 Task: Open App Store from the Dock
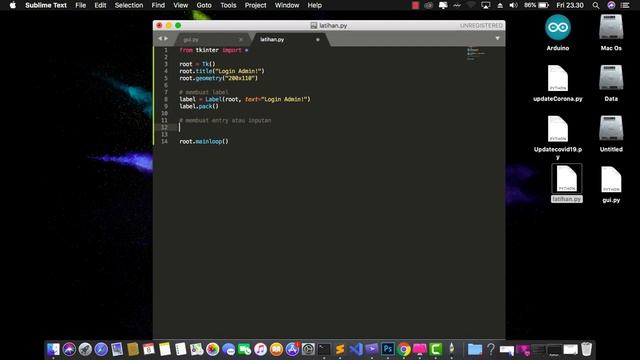click(x=292, y=349)
